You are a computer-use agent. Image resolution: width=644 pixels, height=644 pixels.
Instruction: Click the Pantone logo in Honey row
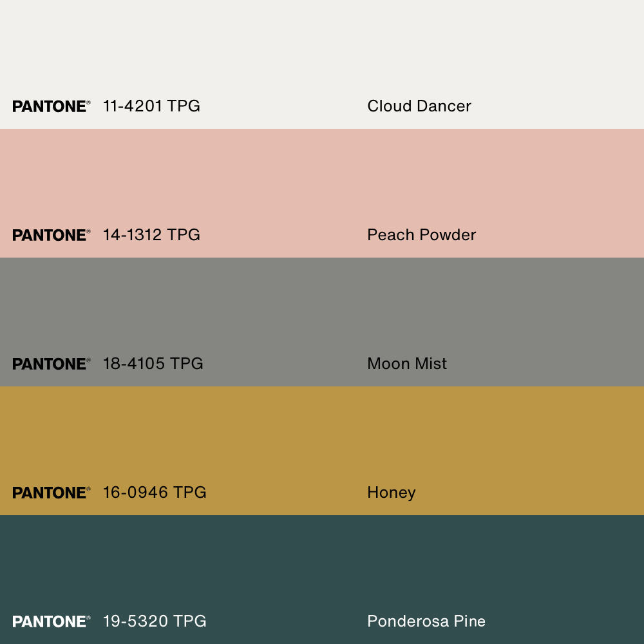point(51,493)
